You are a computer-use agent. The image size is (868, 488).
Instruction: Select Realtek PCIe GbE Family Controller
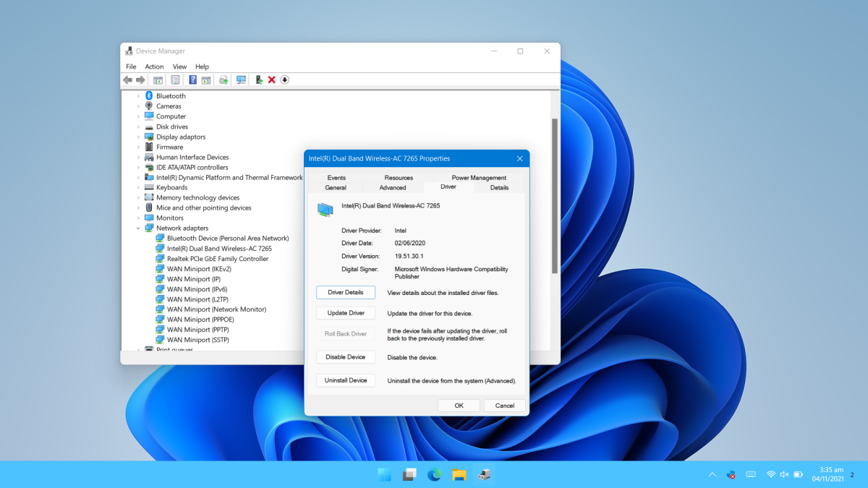coord(218,258)
